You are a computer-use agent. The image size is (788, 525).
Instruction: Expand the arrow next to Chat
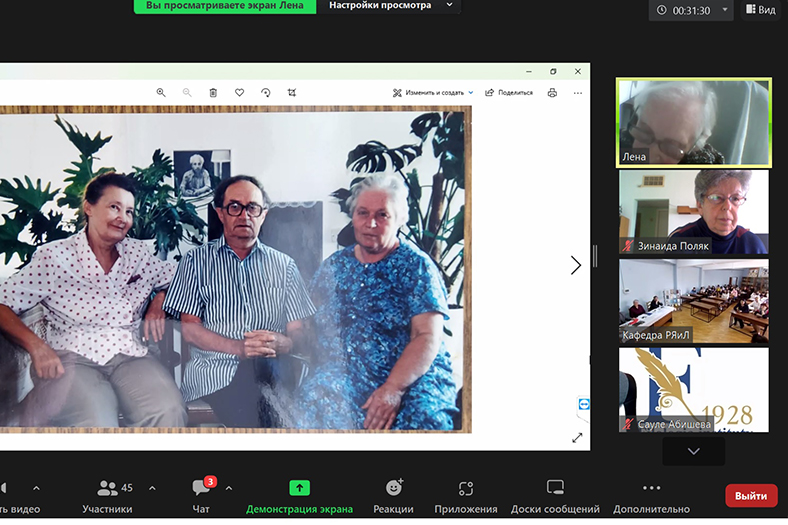[x=229, y=488]
